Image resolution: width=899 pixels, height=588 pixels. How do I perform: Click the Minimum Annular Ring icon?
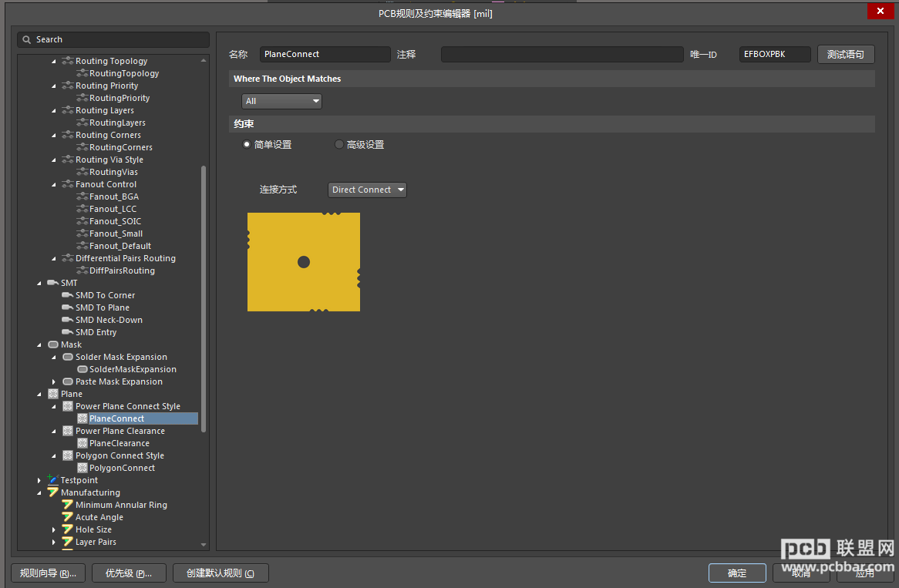(x=68, y=505)
